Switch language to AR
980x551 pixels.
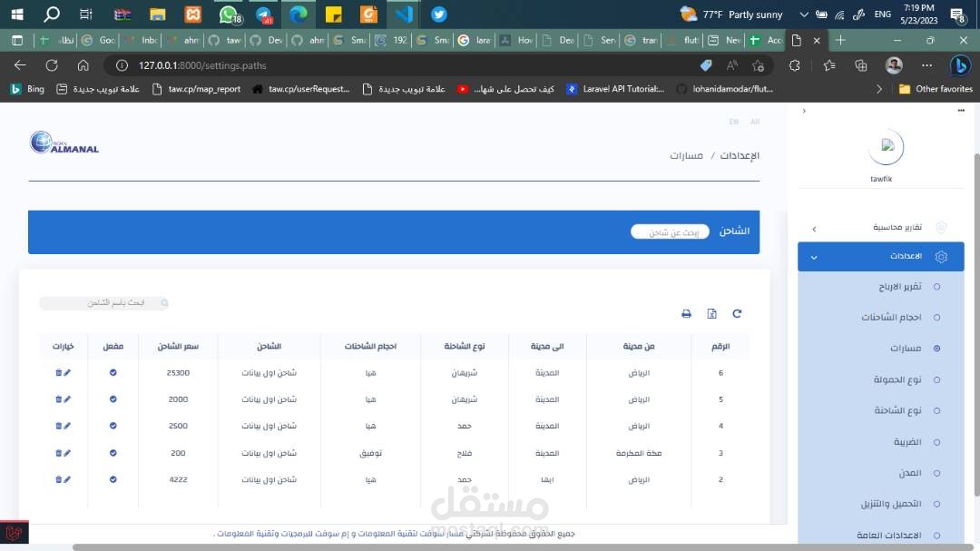tap(755, 122)
